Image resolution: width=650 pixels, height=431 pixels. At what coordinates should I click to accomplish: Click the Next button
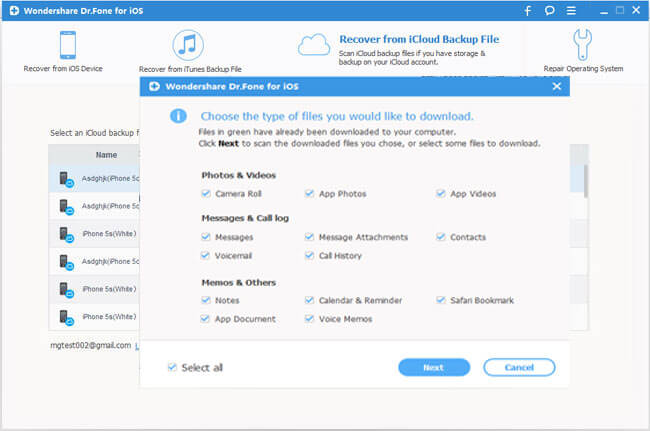click(x=434, y=367)
